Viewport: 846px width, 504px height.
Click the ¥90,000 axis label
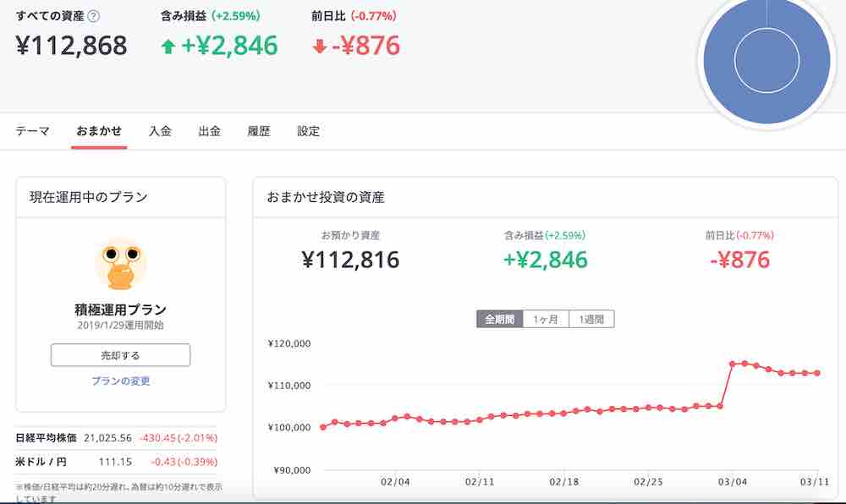(292, 470)
